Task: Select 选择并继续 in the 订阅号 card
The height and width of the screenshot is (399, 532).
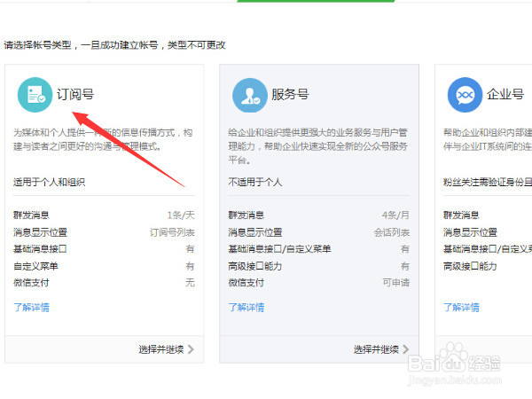Action: pos(161,349)
